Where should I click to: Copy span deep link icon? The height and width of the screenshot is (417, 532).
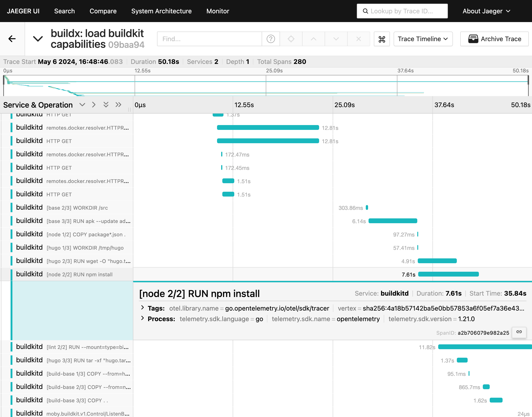519,332
